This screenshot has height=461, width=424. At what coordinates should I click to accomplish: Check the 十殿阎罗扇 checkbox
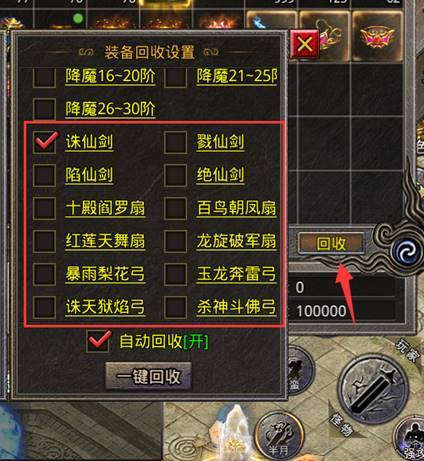tap(44, 208)
